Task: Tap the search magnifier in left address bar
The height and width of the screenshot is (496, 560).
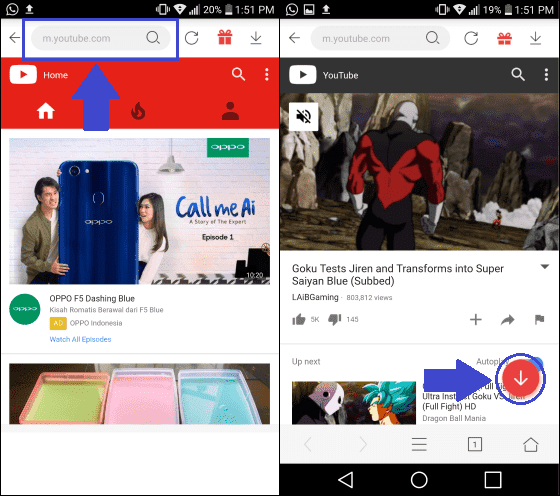Action: pos(153,37)
